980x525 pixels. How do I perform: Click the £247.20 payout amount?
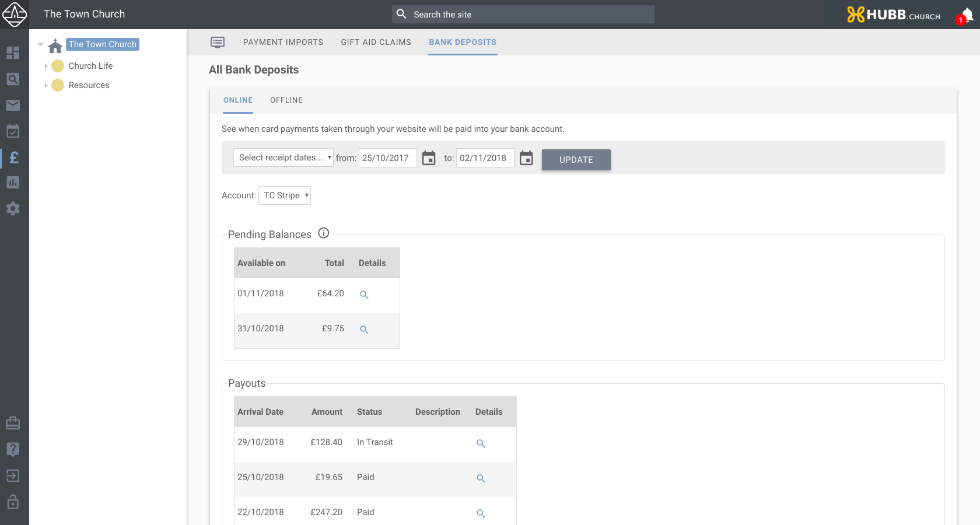326,512
